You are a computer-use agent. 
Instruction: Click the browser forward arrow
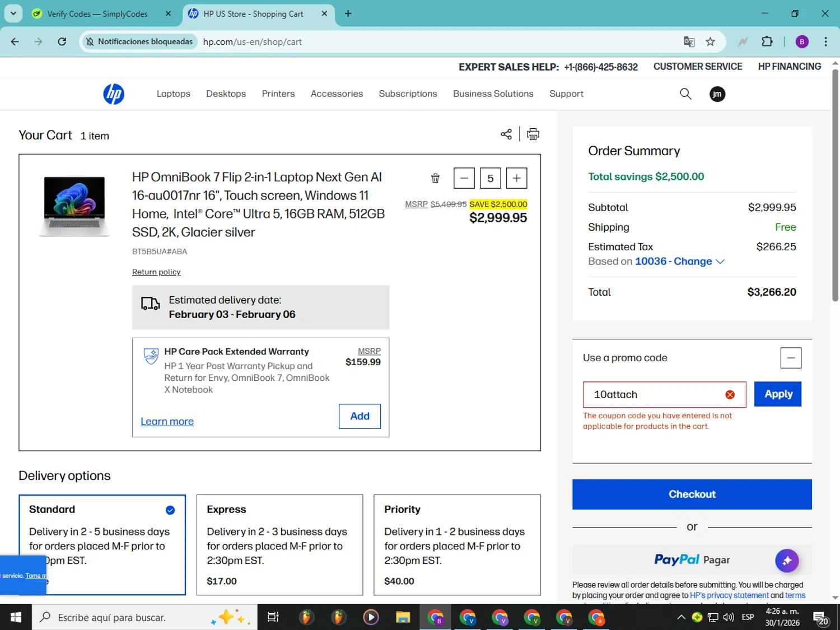coord(38,41)
